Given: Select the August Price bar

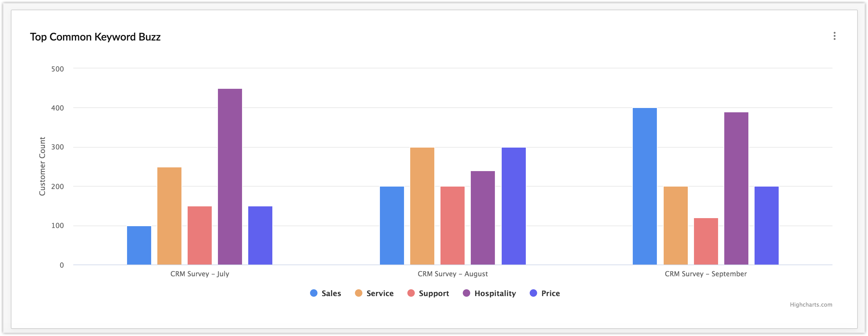Looking at the screenshot, I should tap(513, 206).
